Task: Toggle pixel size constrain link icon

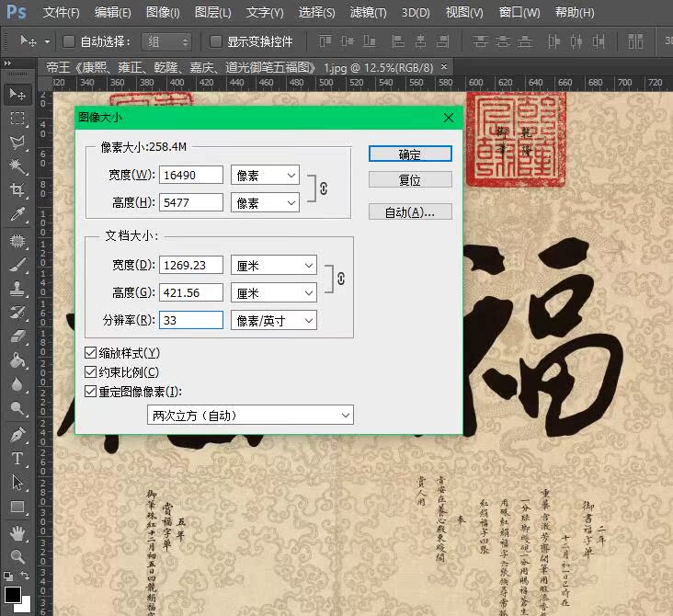Action: coord(324,188)
